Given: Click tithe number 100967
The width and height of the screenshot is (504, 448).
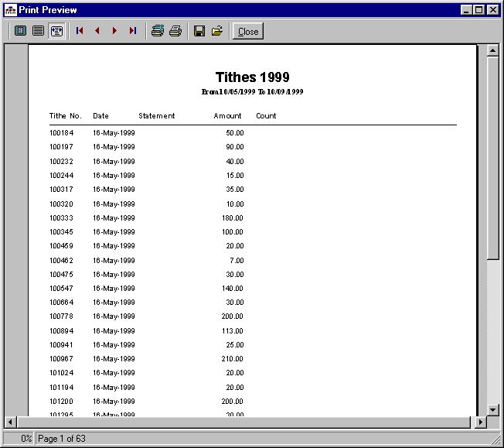Looking at the screenshot, I should (x=61, y=359).
